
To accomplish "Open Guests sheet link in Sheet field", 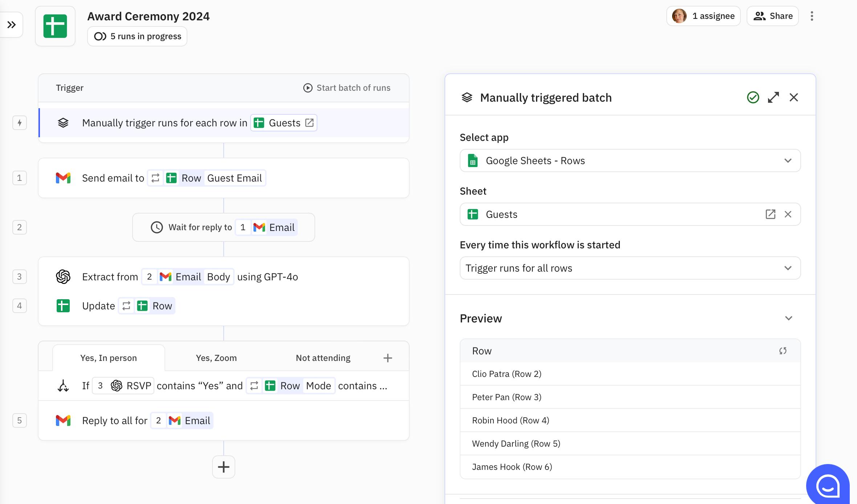I will click(x=770, y=214).
